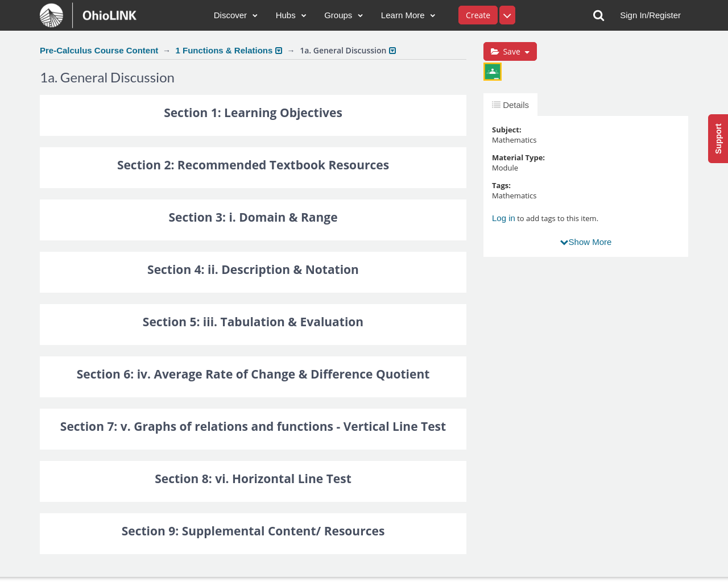Expand Show More details
Screen dimensions: 728x582
586,242
